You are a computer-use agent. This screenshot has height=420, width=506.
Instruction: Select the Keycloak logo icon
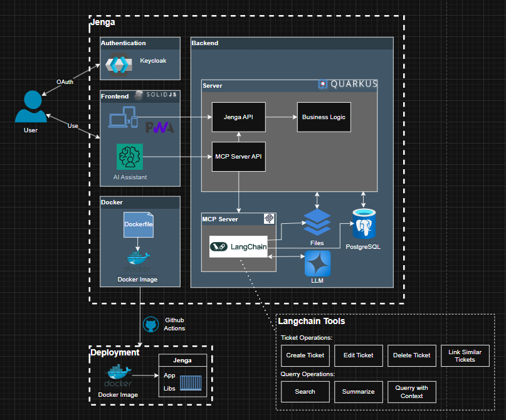(x=118, y=64)
